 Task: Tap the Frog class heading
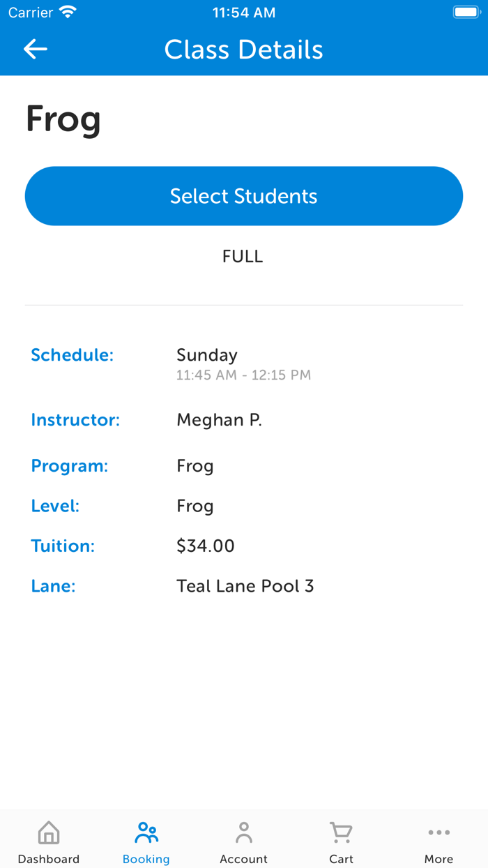click(63, 119)
